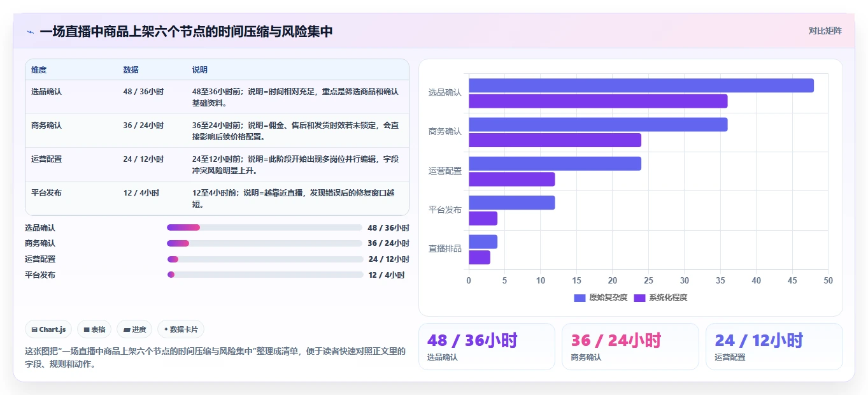Click the 对比矩阵 label in the header

(825, 31)
